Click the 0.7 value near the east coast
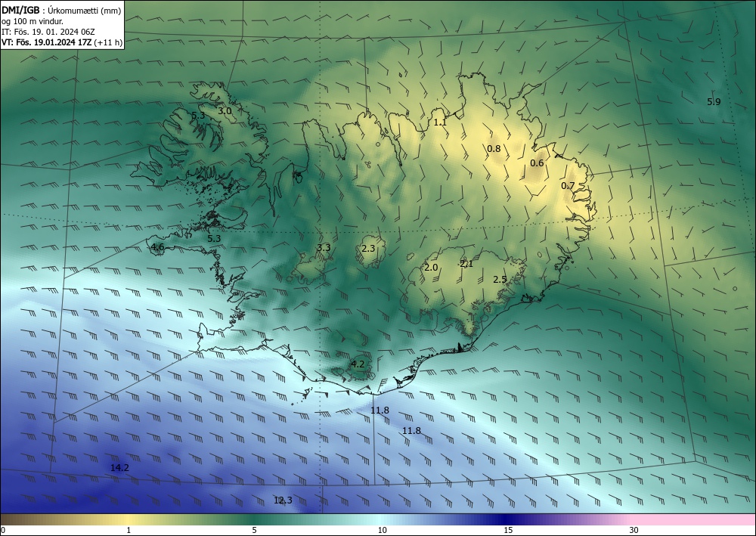 [568, 185]
